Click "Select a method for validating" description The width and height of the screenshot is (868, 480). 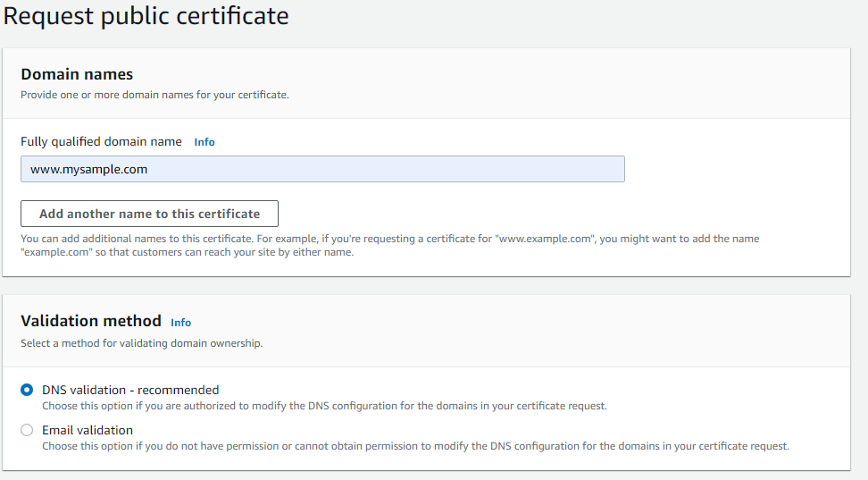(141, 343)
